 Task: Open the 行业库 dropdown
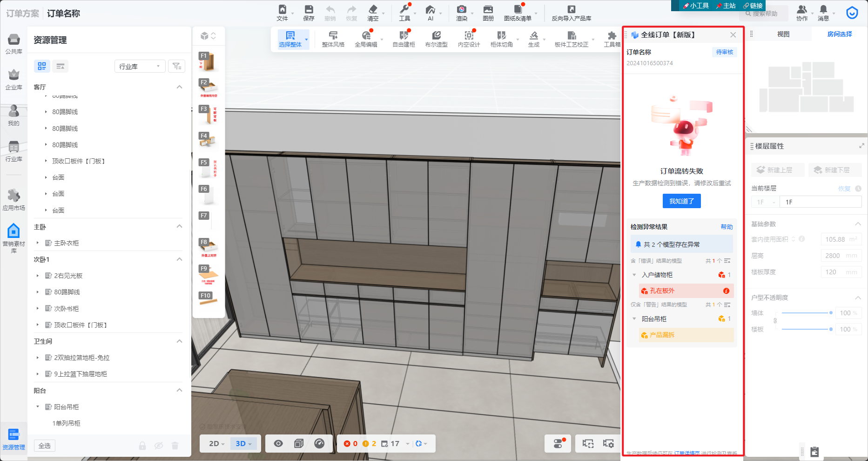(x=139, y=67)
